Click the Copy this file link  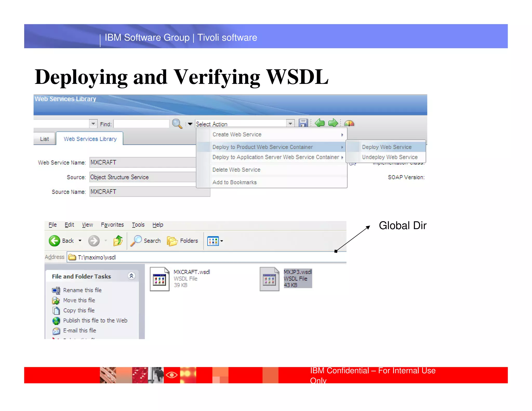tap(79, 310)
